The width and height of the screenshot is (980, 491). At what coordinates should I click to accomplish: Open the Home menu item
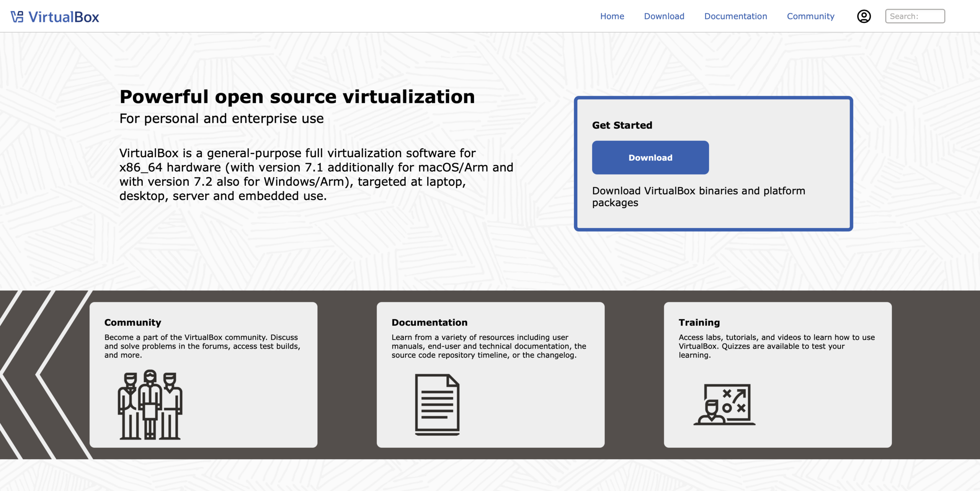point(612,16)
